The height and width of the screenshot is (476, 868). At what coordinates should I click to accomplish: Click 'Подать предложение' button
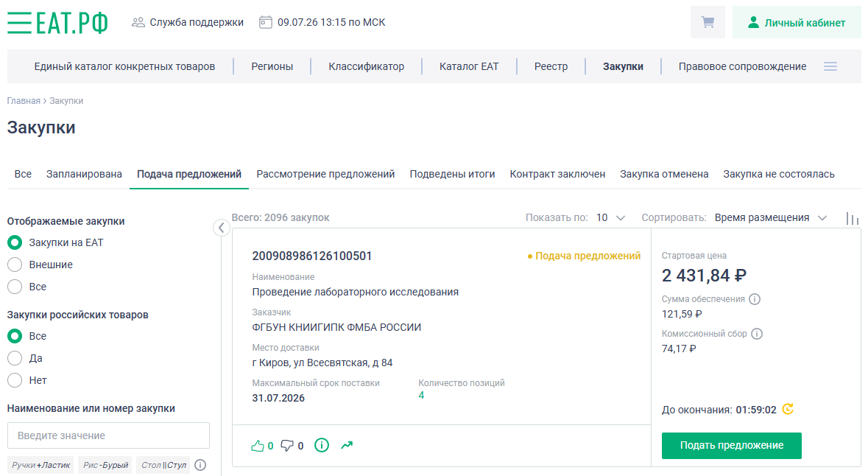click(x=731, y=446)
